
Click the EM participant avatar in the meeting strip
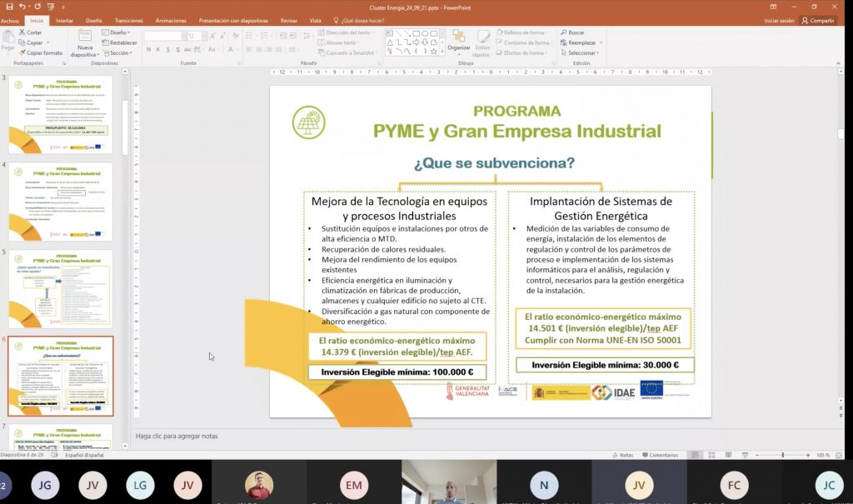coord(353,485)
